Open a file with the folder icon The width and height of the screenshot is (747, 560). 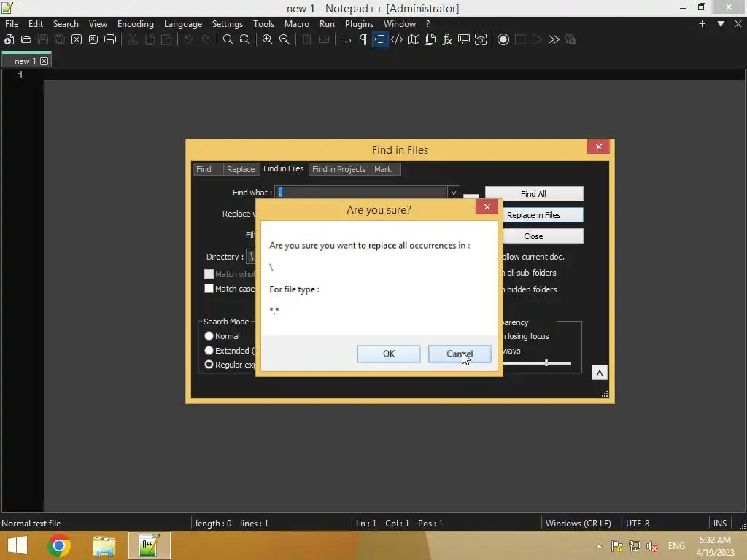tap(26, 39)
